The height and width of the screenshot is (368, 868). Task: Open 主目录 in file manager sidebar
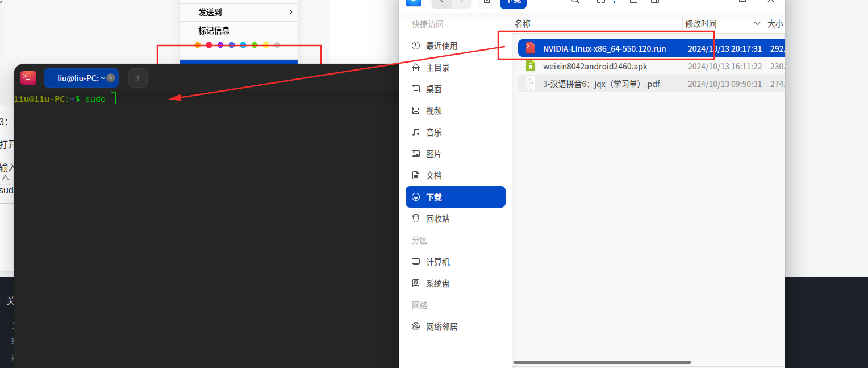pyautogui.click(x=456, y=68)
